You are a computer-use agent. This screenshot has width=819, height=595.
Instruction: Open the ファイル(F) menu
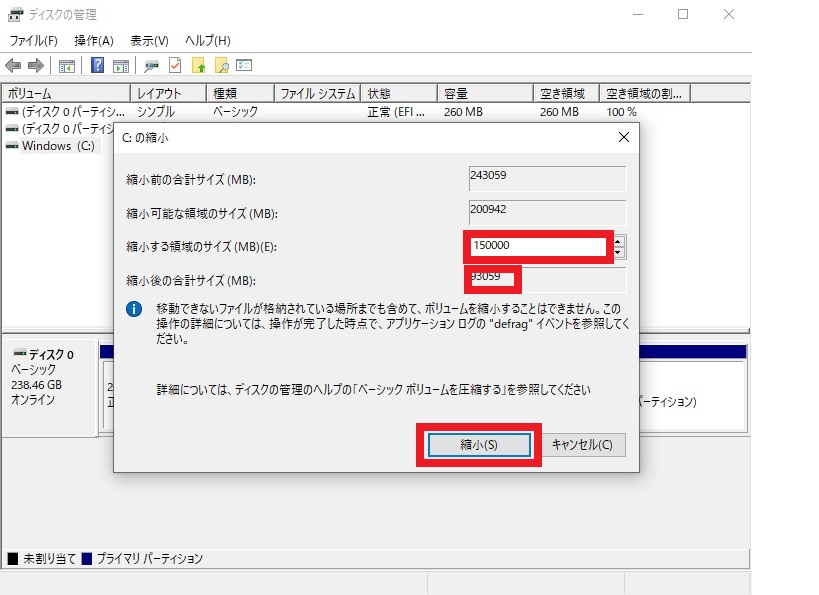(x=33, y=41)
